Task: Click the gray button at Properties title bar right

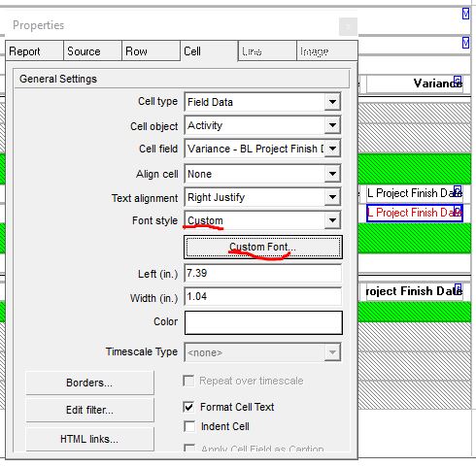Action: point(348,26)
